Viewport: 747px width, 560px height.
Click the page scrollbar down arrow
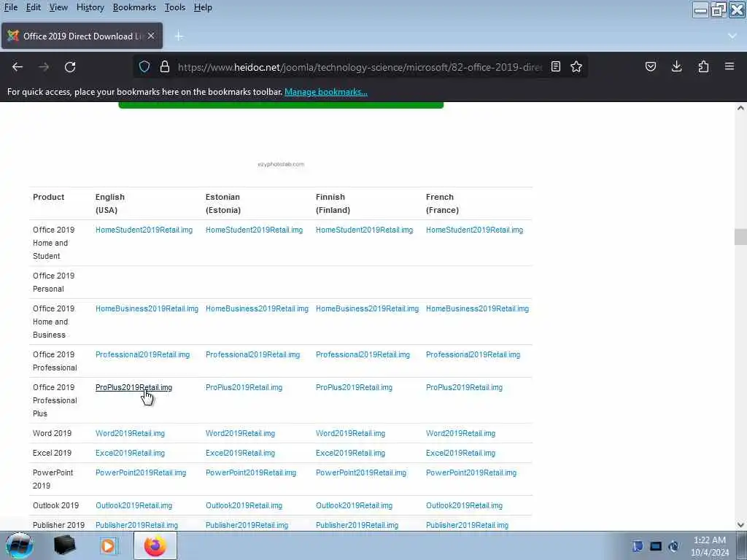point(740,525)
